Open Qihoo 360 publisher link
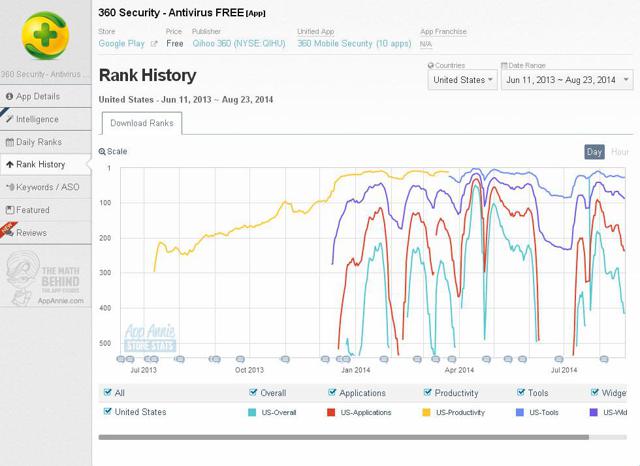This screenshot has width=640, height=466. pyautogui.click(x=239, y=43)
